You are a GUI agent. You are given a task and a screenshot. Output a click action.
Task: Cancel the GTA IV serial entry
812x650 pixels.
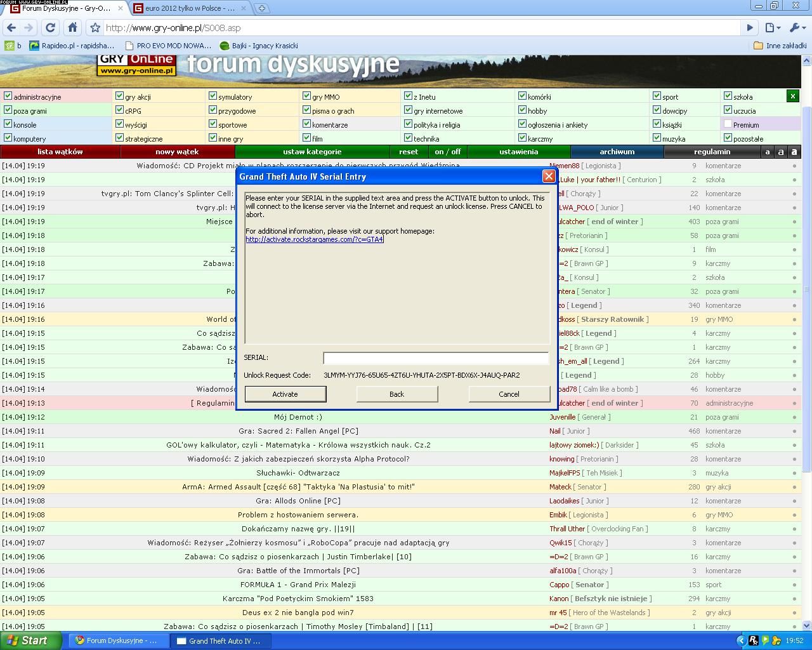point(509,394)
